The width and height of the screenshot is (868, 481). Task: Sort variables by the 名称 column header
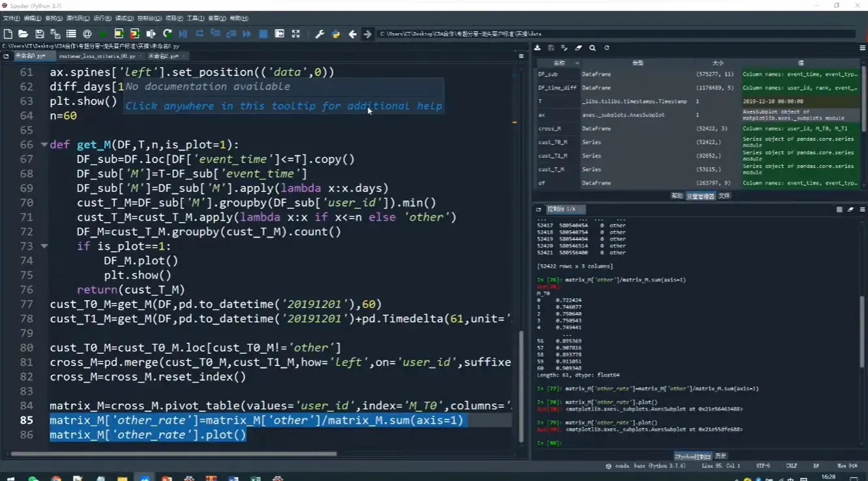[559, 63]
